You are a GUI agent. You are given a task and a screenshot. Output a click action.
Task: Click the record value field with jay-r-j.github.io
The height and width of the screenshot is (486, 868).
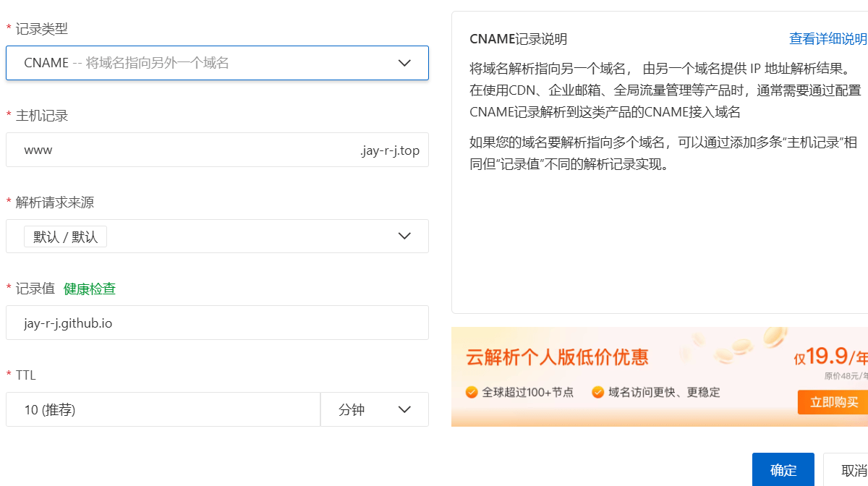217,323
